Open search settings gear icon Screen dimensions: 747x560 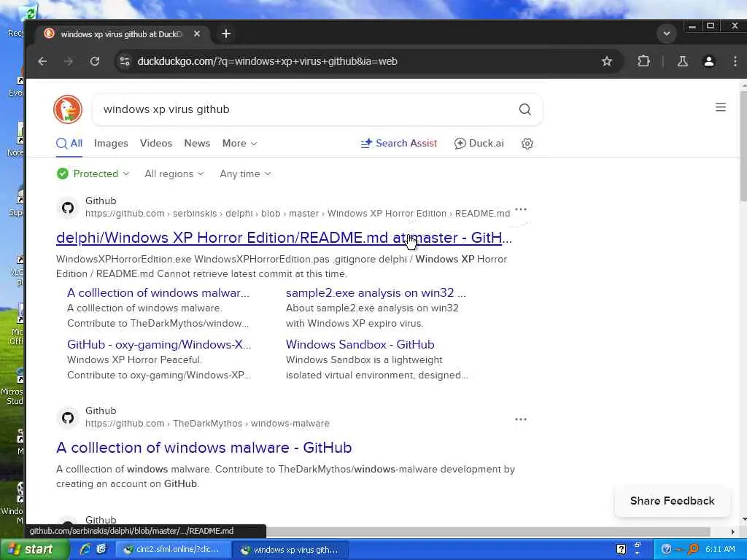[x=527, y=144]
